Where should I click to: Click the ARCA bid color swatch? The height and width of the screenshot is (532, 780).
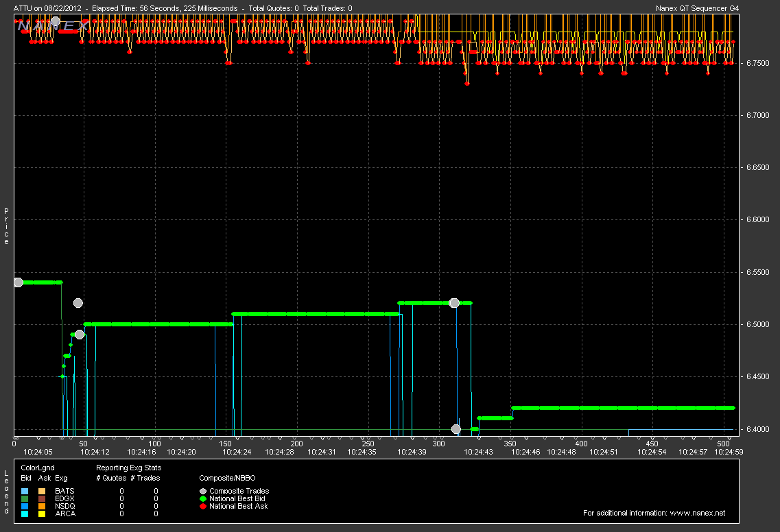[x=25, y=513]
